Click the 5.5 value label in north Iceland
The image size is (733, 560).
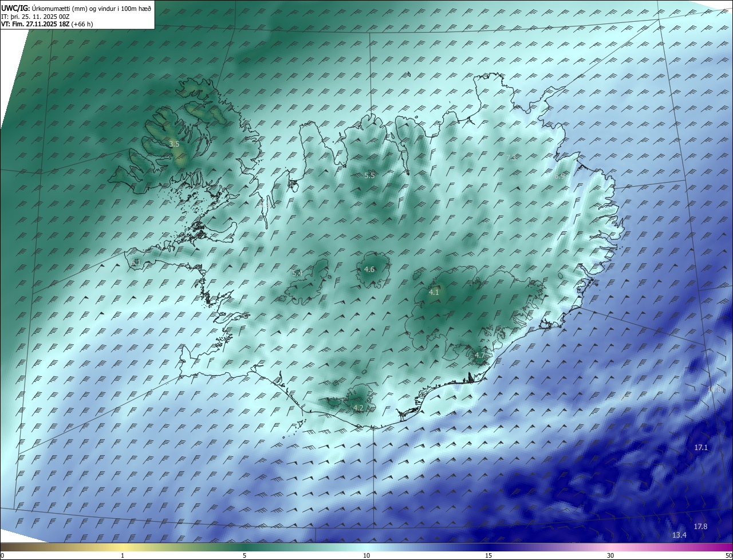tap(369, 176)
